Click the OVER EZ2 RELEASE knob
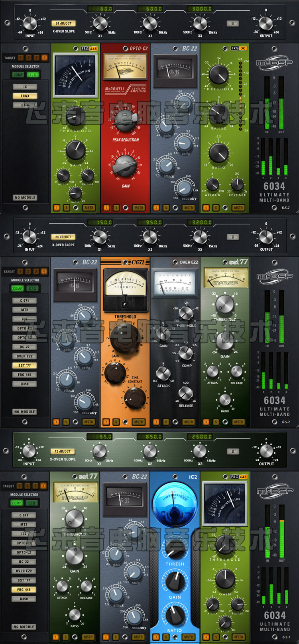 pos(185,394)
